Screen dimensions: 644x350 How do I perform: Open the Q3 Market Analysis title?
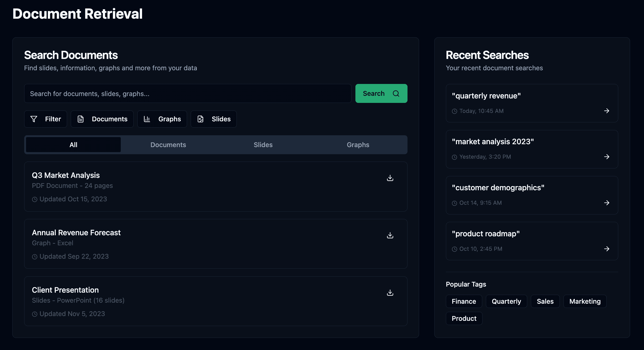66,175
